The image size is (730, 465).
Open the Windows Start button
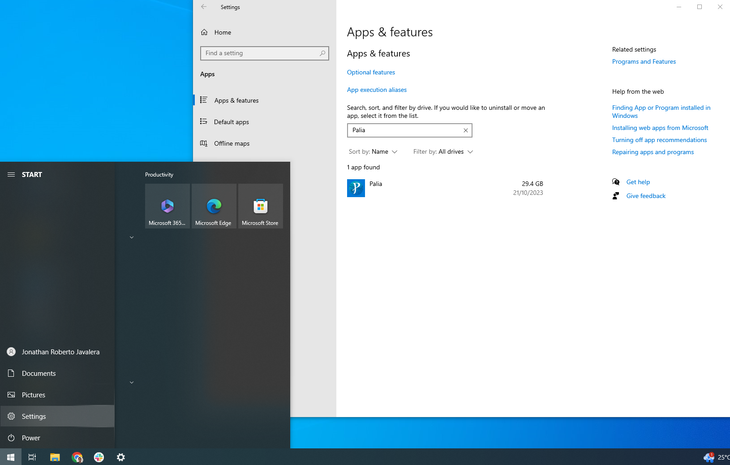(x=10, y=457)
